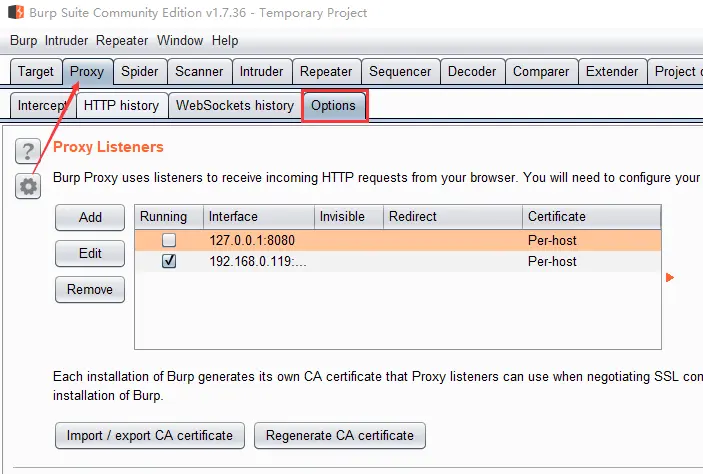
Task: Switch to the Decoder tab
Action: coord(471,72)
